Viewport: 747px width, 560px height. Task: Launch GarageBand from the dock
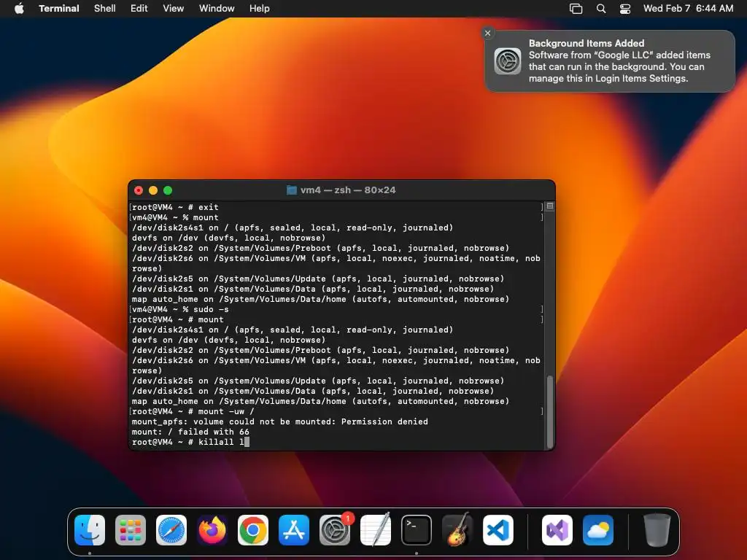(457, 530)
